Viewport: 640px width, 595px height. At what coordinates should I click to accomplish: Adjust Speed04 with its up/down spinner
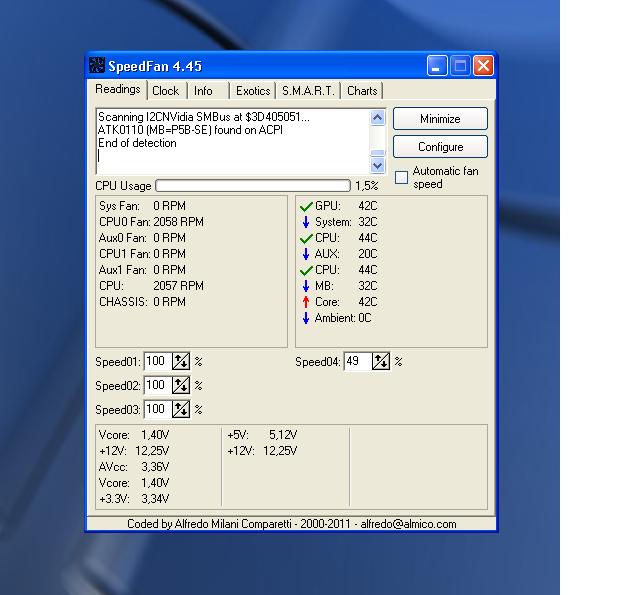[381, 361]
